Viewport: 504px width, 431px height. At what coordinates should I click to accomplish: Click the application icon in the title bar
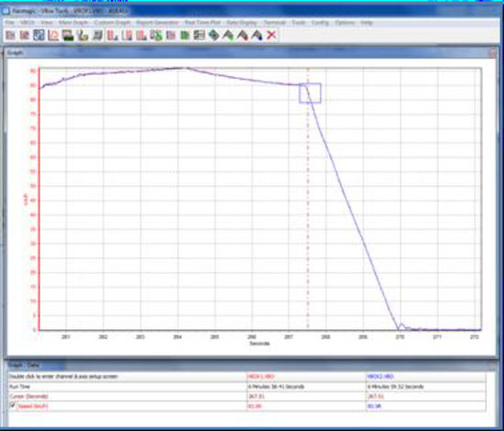tap(5, 11)
